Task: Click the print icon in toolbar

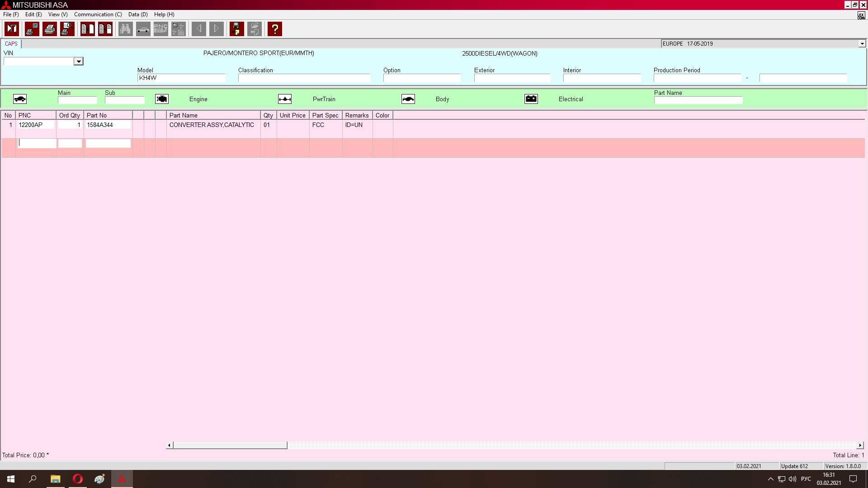Action: (50, 29)
